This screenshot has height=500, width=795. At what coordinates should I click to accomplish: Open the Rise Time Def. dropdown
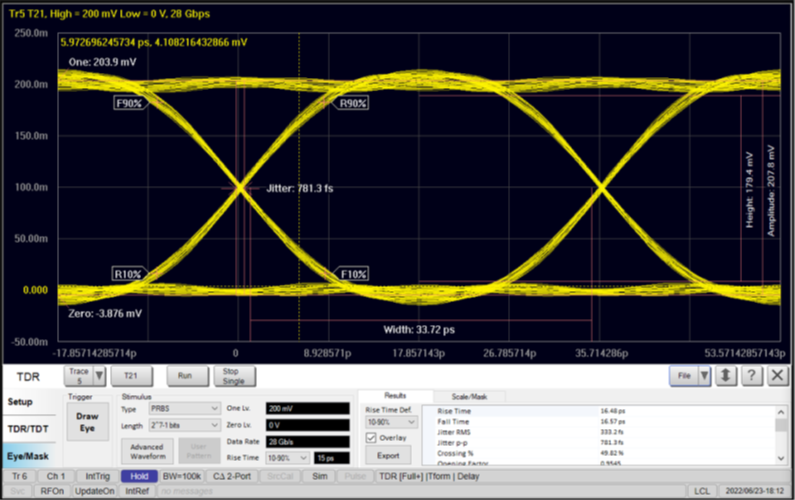[390, 422]
